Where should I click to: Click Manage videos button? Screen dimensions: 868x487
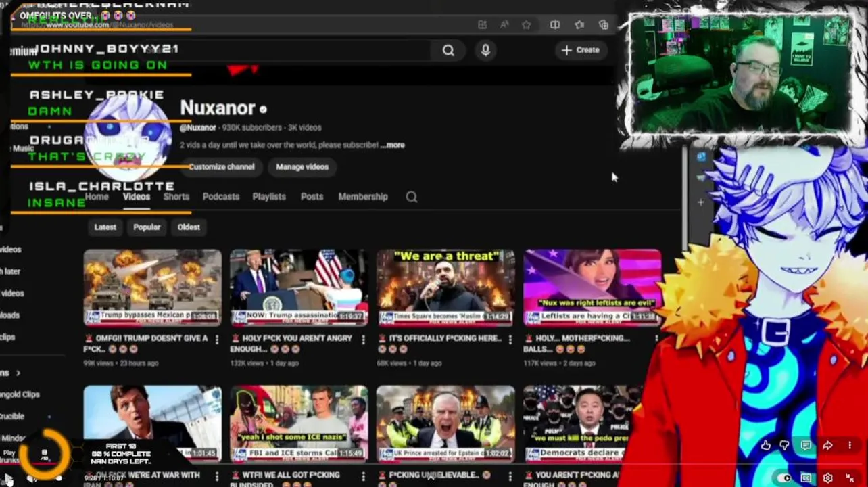coord(302,167)
